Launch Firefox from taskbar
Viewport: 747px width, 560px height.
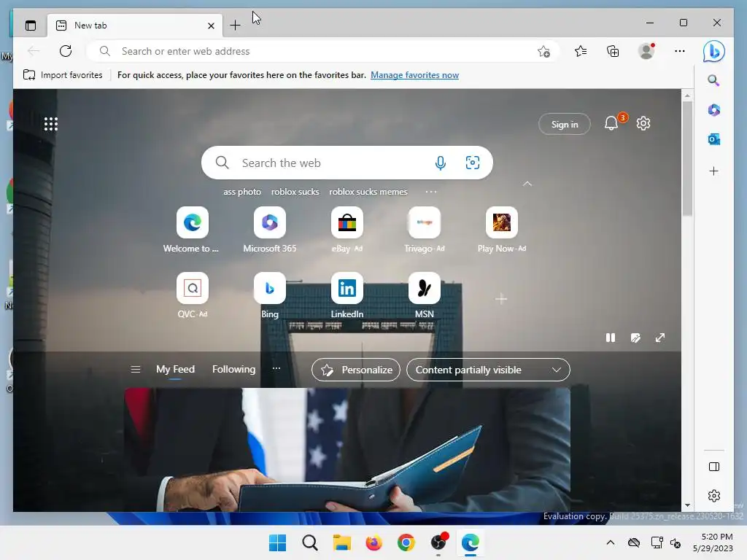[374, 542]
